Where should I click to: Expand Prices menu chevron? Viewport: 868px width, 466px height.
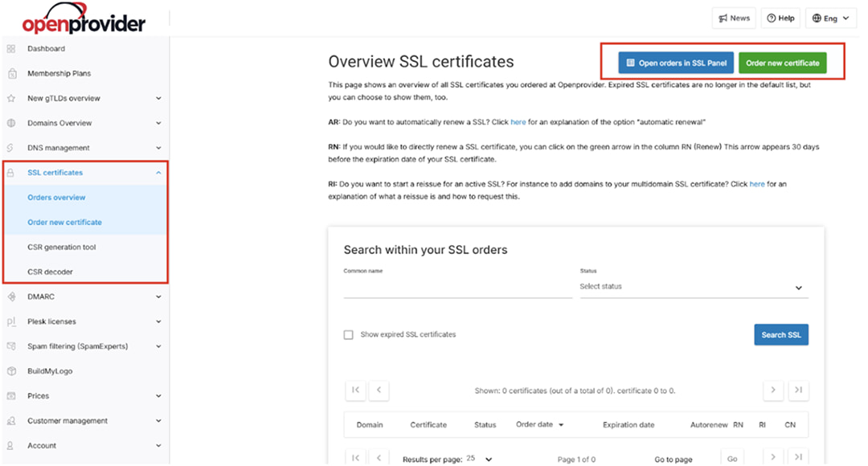coord(158,396)
